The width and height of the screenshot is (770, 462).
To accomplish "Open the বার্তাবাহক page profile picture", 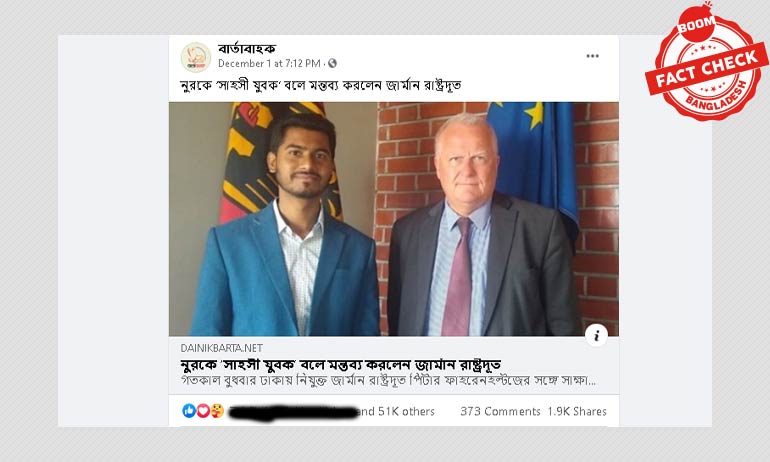I will point(196,57).
